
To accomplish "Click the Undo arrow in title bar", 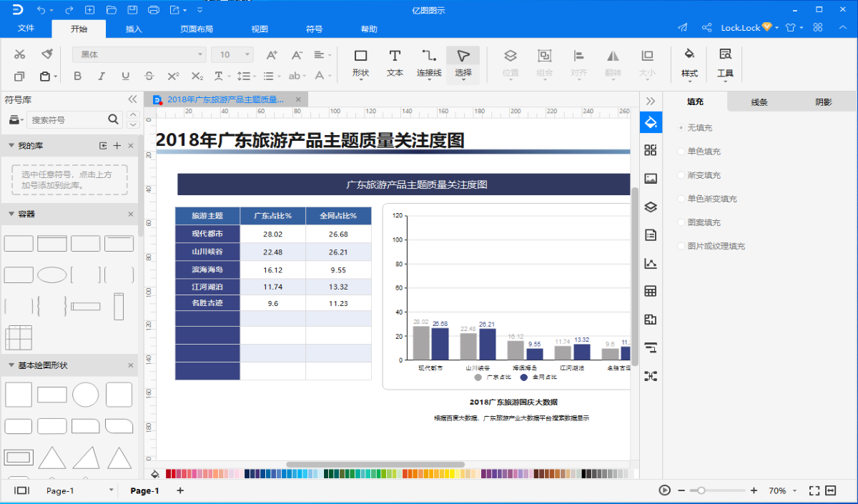I will (x=41, y=10).
